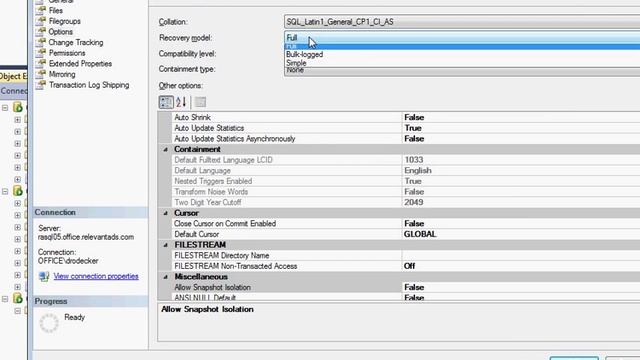Sort properties alphabetically with A-Z icon
640x360 pixels.
[181, 102]
